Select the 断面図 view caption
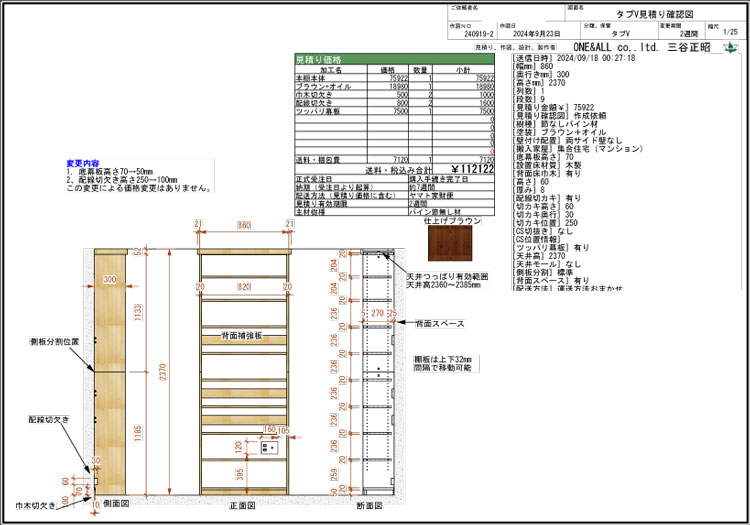The image size is (750, 525). click(369, 505)
